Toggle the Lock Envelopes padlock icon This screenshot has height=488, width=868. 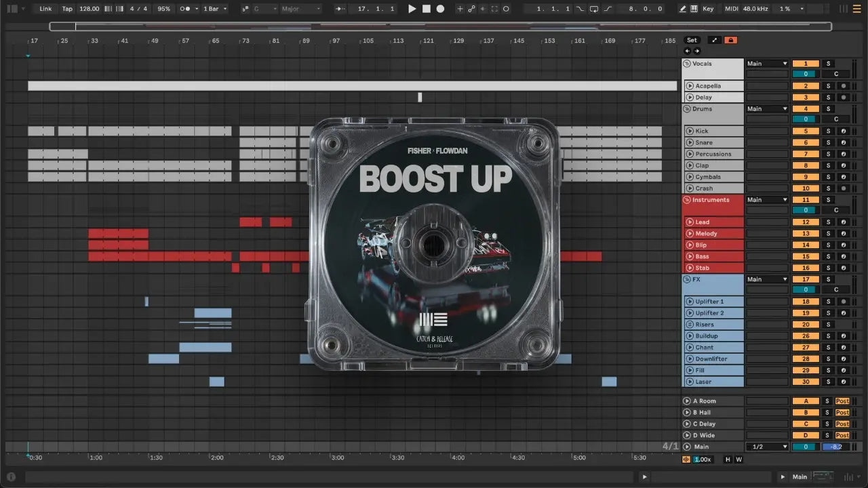(730, 40)
